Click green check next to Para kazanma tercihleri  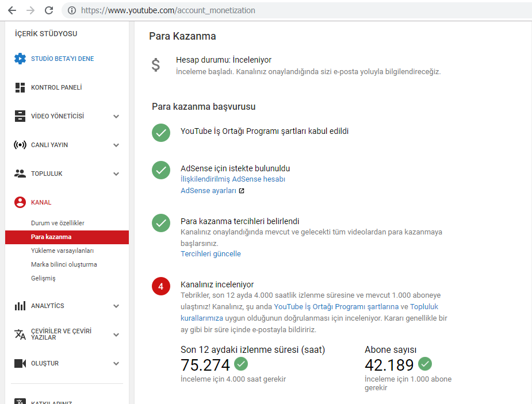click(x=161, y=222)
